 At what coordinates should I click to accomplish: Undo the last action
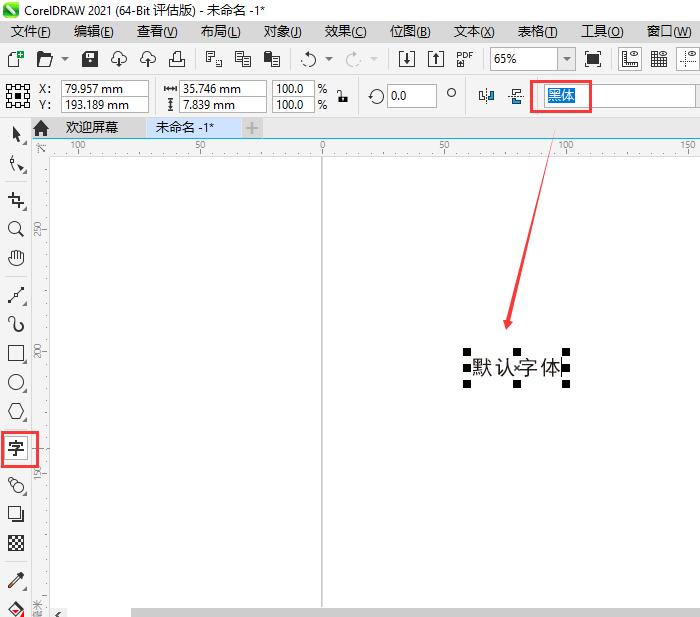[x=308, y=58]
